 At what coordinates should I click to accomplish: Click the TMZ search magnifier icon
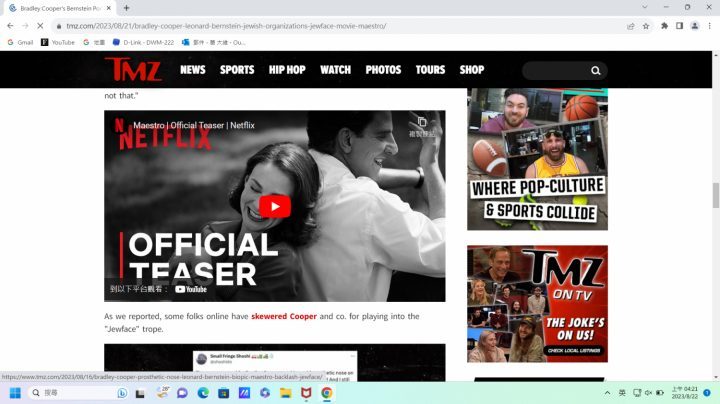[x=596, y=71]
